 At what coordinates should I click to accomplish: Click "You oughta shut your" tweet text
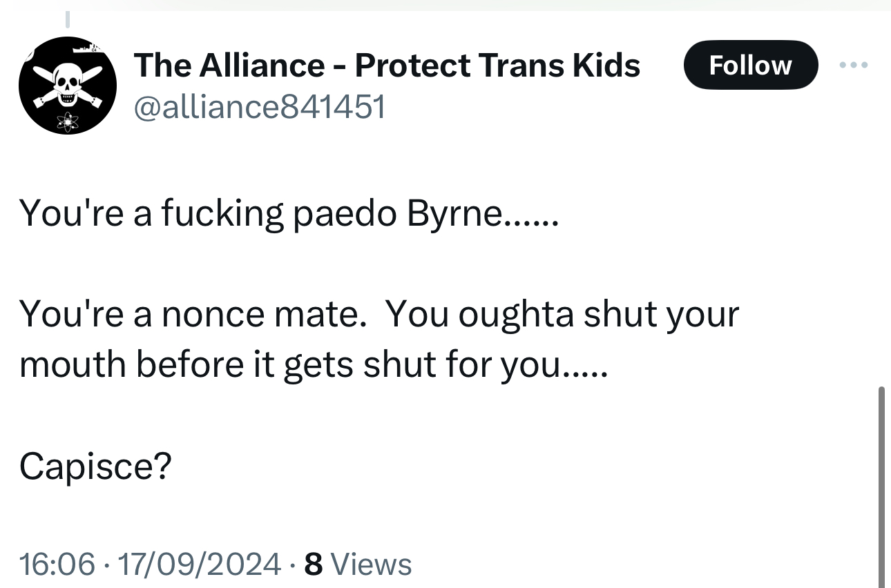[562, 314]
